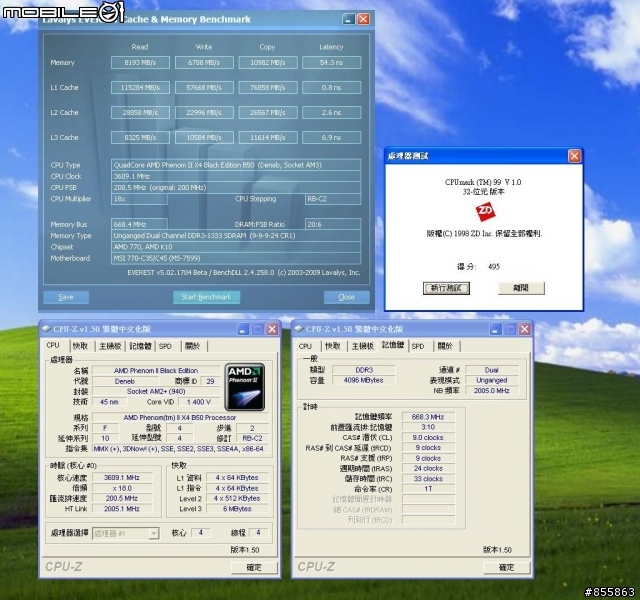640x600 pixels.
Task: Click the memory size value 4096 MBytes
Action: pyautogui.click(x=363, y=380)
